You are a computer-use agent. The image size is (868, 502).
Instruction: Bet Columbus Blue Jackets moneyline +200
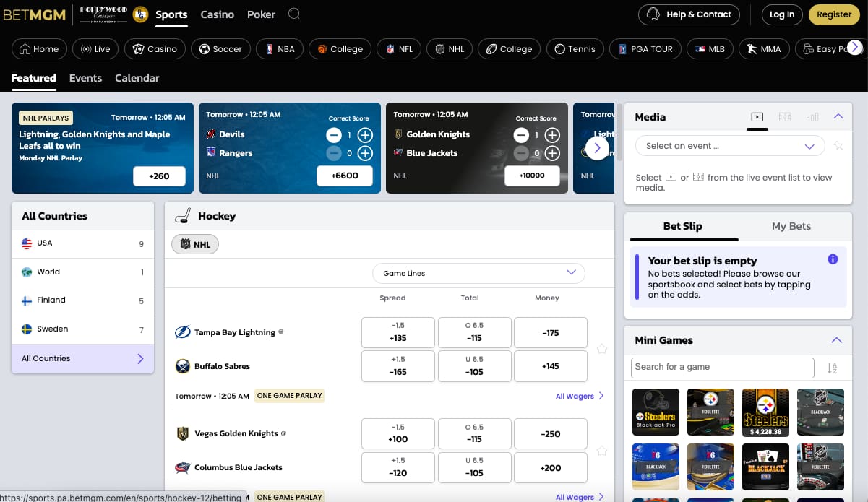[x=551, y=467]
